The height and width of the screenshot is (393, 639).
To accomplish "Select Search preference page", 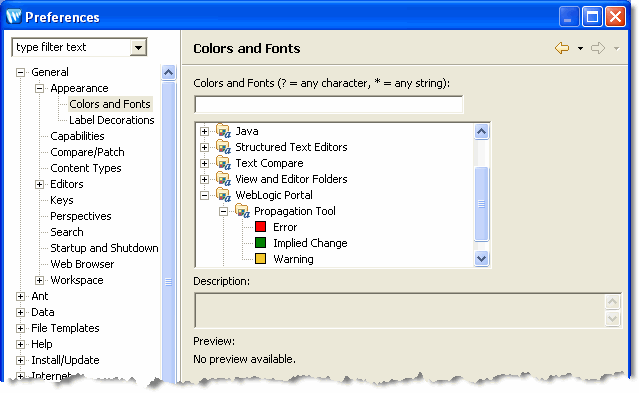I will (x=67, y=232).
